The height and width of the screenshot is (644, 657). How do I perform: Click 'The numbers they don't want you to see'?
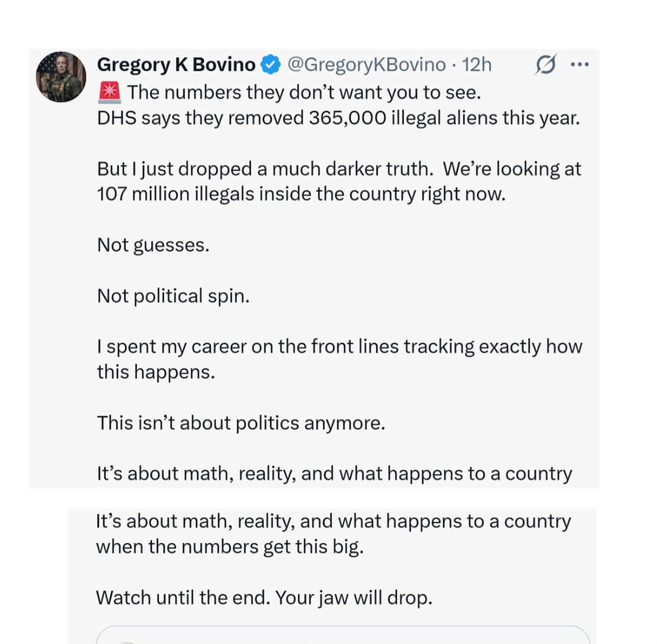[304, 92]
